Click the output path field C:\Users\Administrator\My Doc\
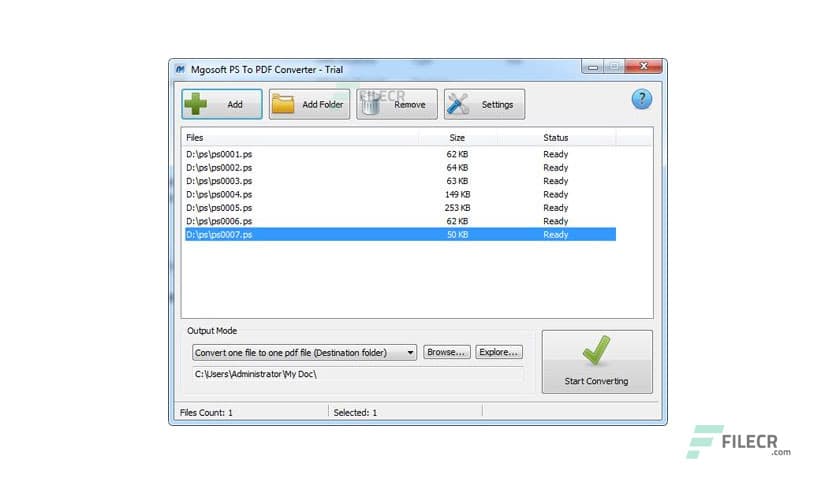836x484 pixels. (357, 374)
